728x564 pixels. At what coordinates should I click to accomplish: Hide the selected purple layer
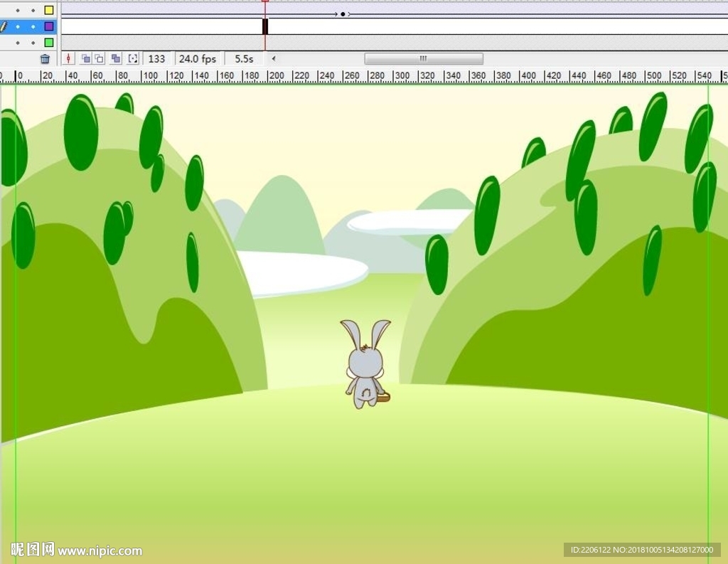(x=18, y=26)
